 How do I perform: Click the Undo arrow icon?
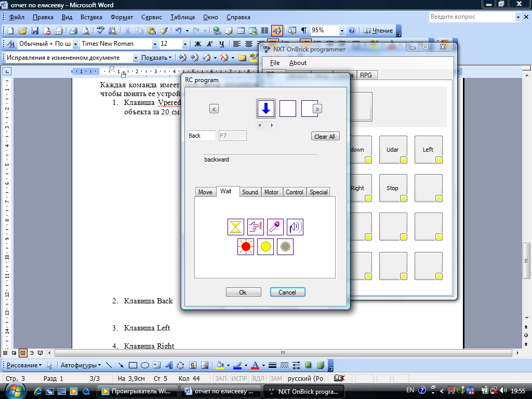[x=179, y=31]
